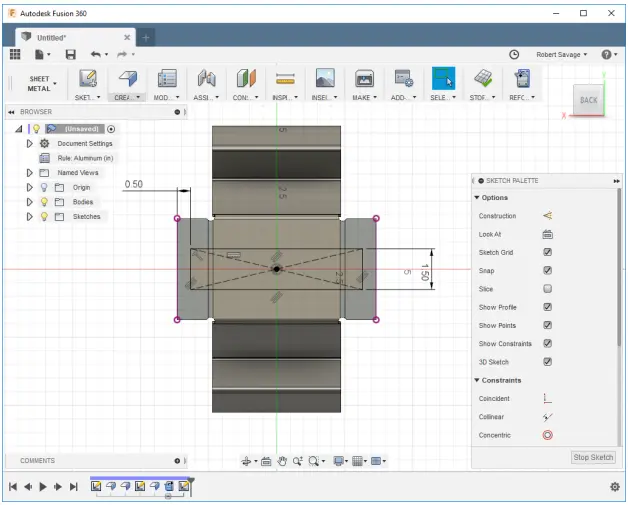The image size is (628, 505).
Task: Collapse the Constraints section in Sketch Palette
Action: (477, 380)
